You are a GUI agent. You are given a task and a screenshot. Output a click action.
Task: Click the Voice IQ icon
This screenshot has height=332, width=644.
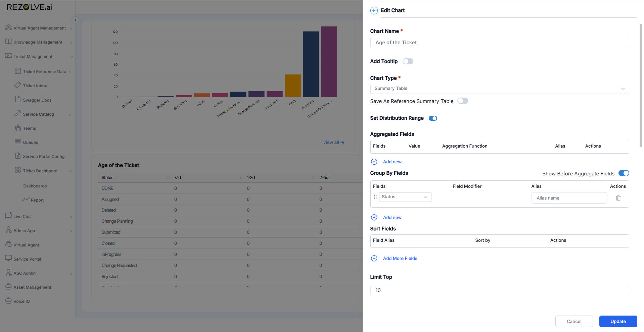coord(8,301)
